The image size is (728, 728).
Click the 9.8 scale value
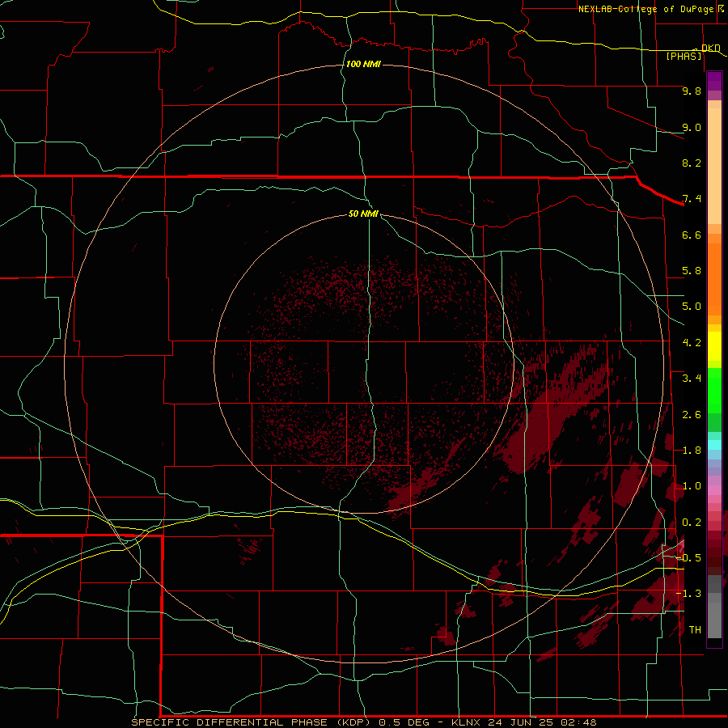pos(692,91)
